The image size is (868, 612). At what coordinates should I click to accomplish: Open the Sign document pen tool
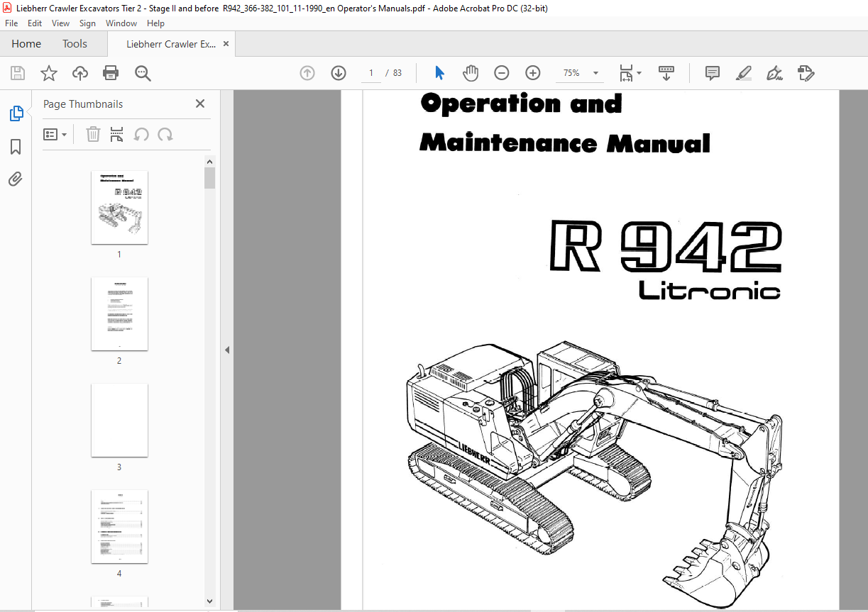[x=774, y=73]
